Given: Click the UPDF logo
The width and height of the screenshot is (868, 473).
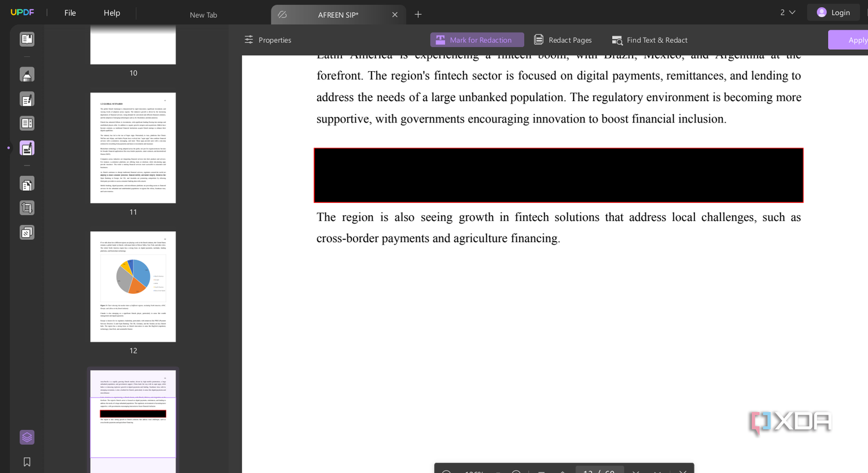Looking at the screenshot, I should (22, 13).
